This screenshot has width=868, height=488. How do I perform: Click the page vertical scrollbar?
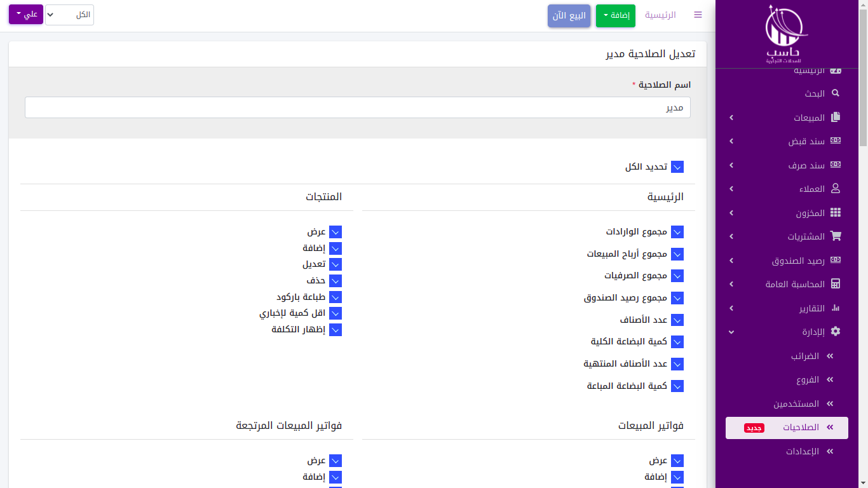(x=863, y=76)
